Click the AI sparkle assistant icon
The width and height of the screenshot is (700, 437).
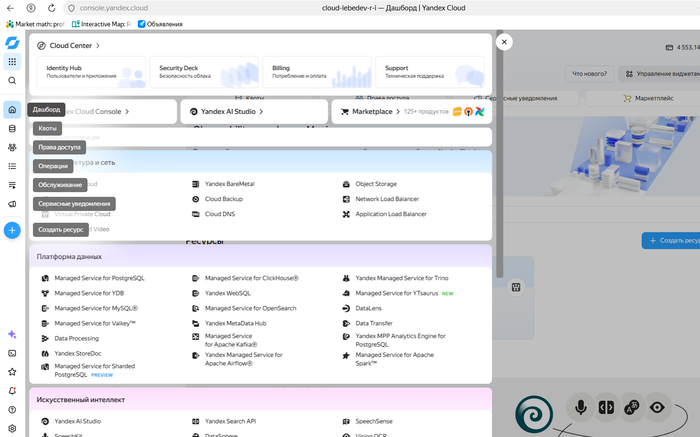point(12,334)
